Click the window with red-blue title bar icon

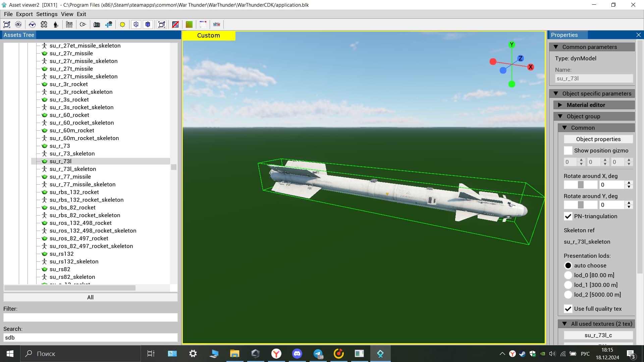click(203, 24)
